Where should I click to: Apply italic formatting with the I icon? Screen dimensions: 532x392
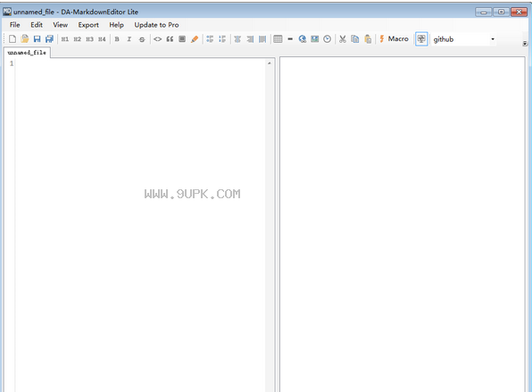point(129,39)
